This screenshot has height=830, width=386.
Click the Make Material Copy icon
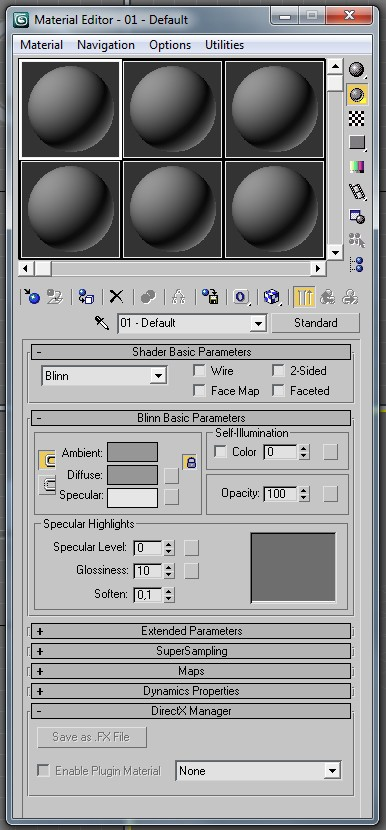pyautogui.click(x=148, y=297)
